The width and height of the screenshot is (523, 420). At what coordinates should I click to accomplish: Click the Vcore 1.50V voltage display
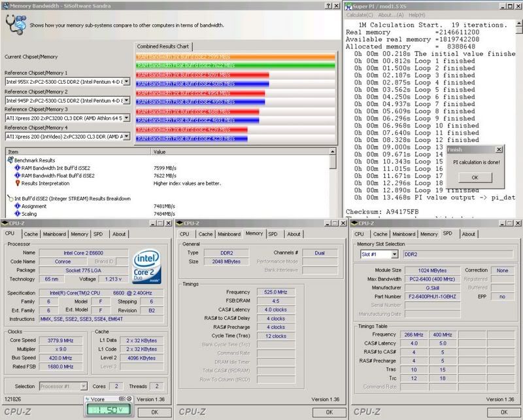point(108,410)
